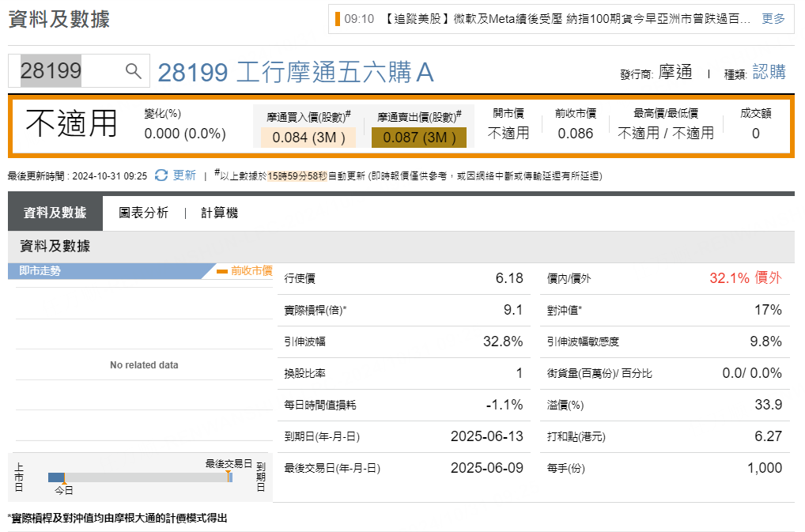Click the search magnifier icon
This screenshot has width=805, height=532.
click(133, 71)
